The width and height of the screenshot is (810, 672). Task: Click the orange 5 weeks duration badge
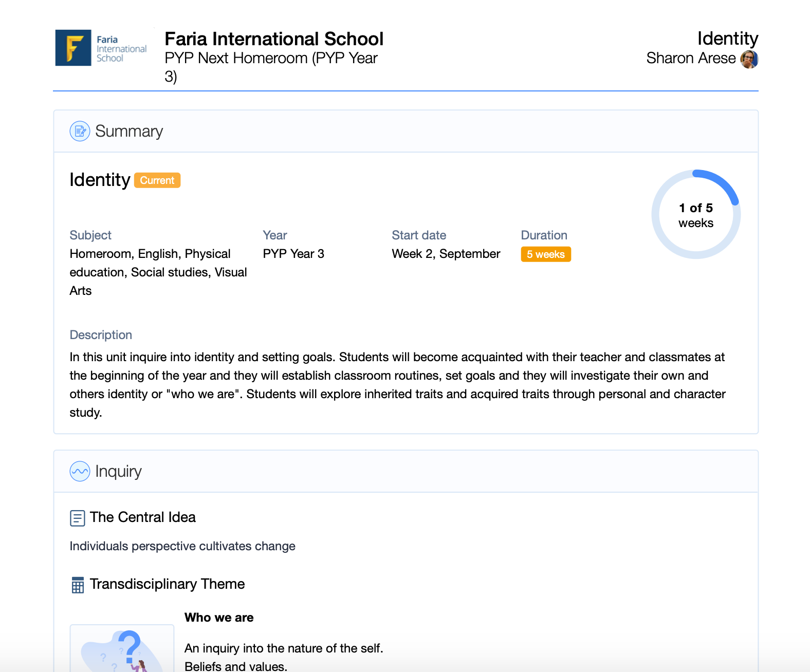coord(545,254)
